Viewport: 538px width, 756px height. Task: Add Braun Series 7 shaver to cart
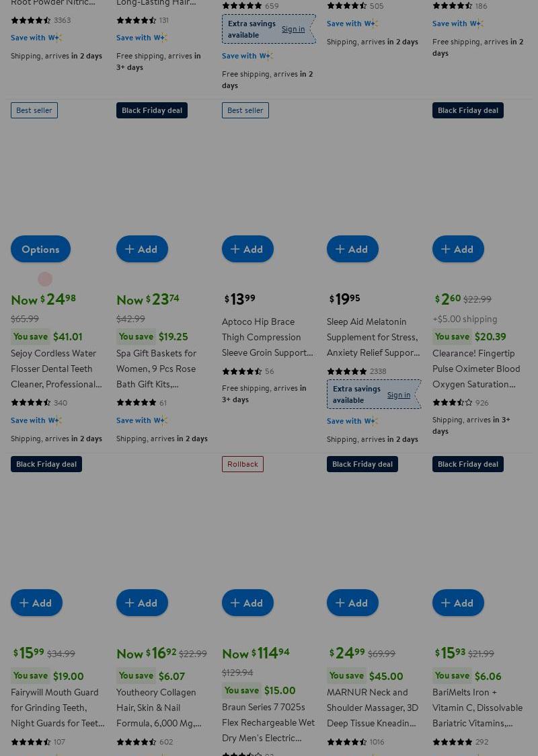click(x=247, y=603)
